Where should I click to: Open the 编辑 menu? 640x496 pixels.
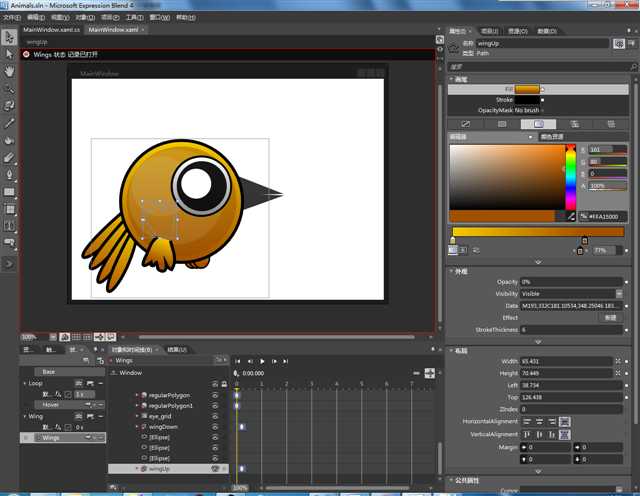(x=36, y=18)
